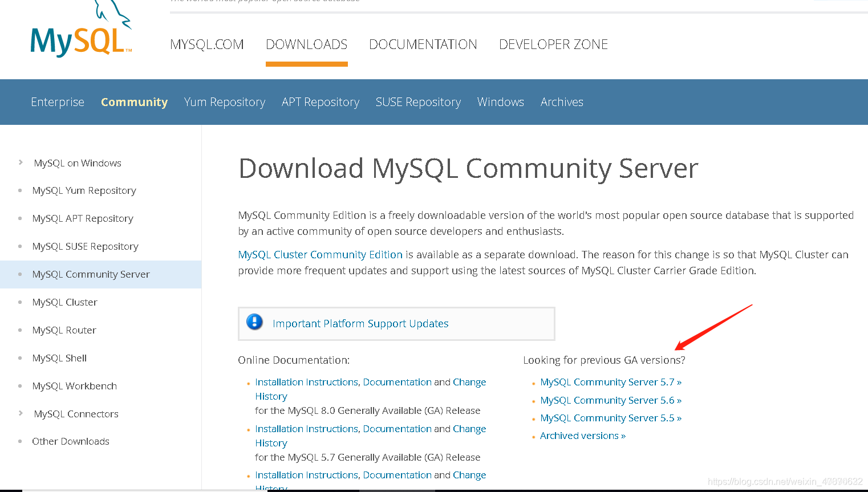Click the Online Documentation label
The image size is (868, 492).
[294, 360]
